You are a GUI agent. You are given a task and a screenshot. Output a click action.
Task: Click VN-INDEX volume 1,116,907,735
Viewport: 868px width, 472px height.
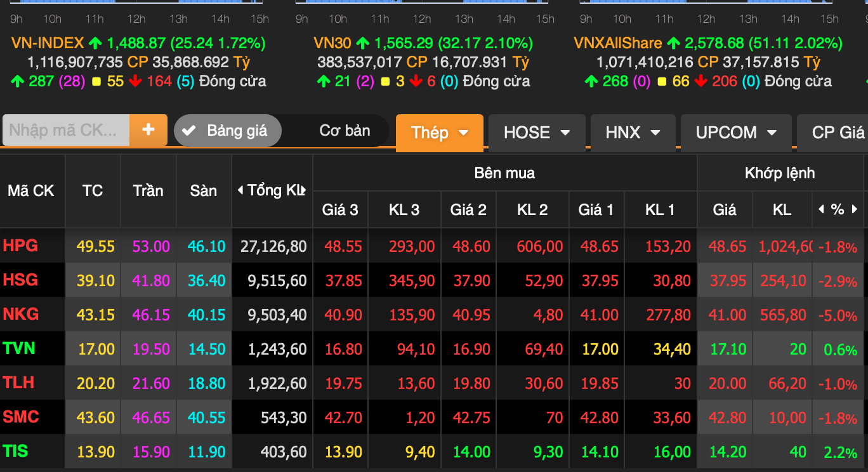tap(76, 62)
